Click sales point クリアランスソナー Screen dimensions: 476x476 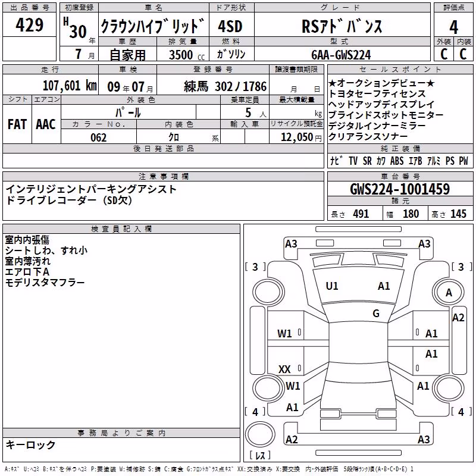pos(368,137)
